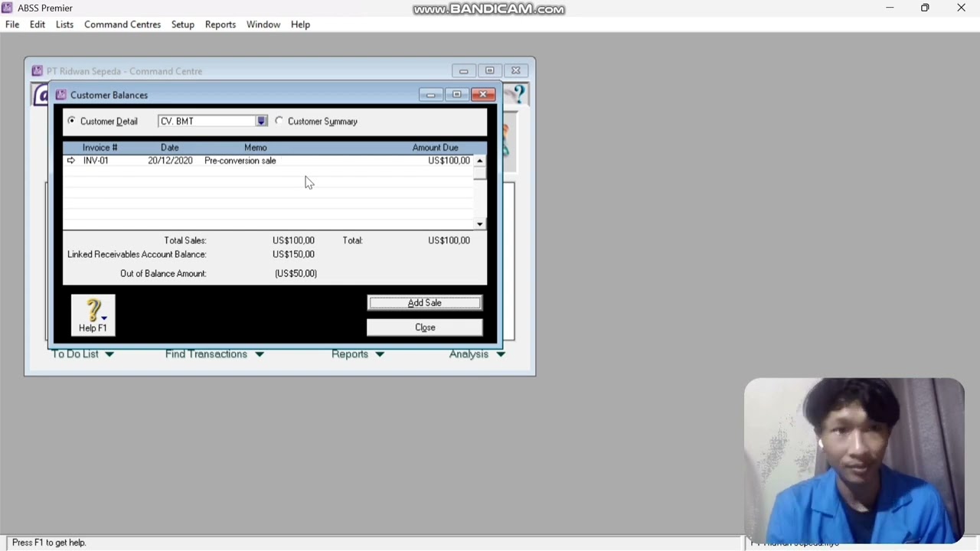Open the Command Centres menu
This screenshot has width=980, height=551.
[122, 24]
